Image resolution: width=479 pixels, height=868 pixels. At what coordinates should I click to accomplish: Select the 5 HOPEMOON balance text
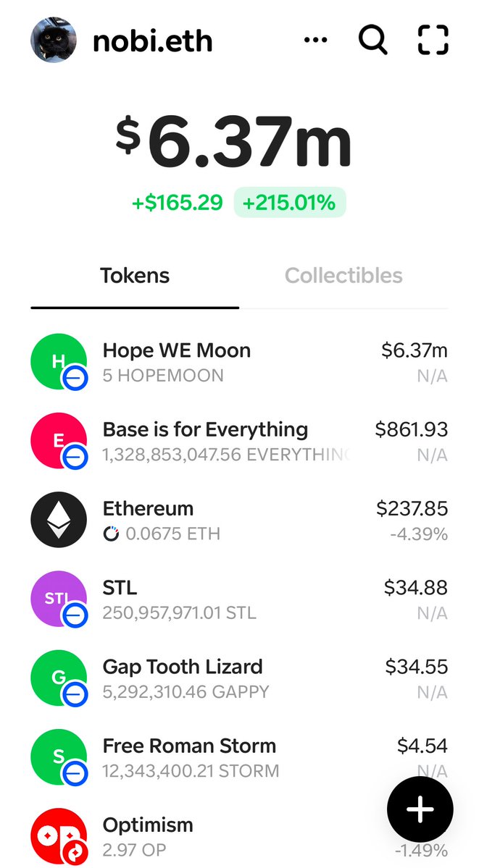coord(163,376)
